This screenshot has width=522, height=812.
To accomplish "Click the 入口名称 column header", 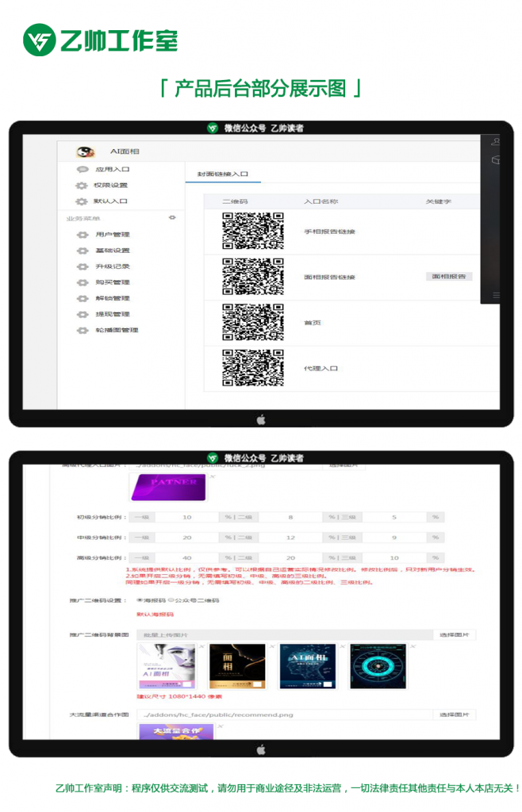I will coord(321,201).
